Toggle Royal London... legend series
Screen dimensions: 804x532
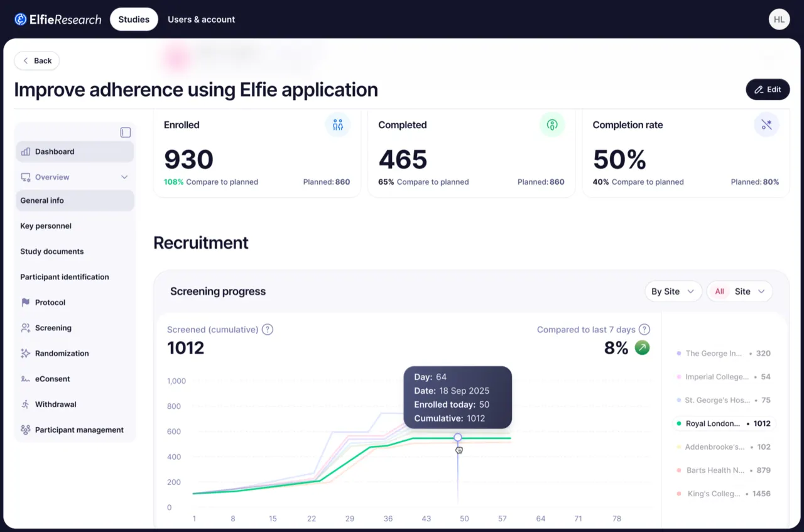724,423
